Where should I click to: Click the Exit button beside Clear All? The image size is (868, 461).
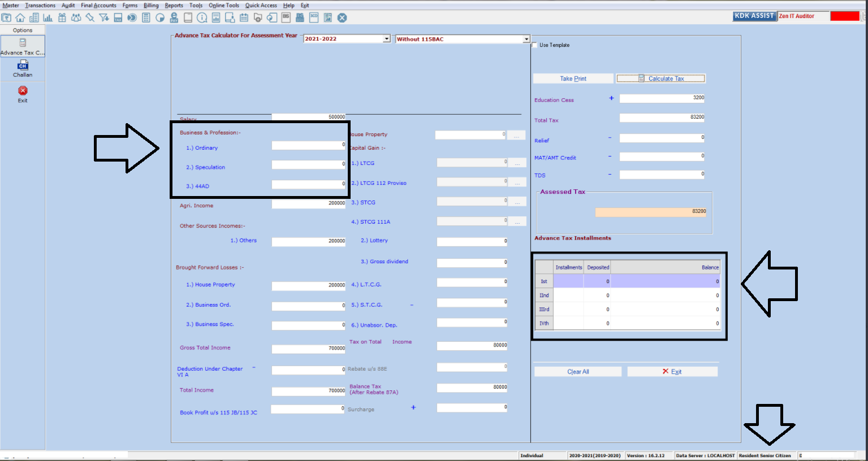coord(672,372)
